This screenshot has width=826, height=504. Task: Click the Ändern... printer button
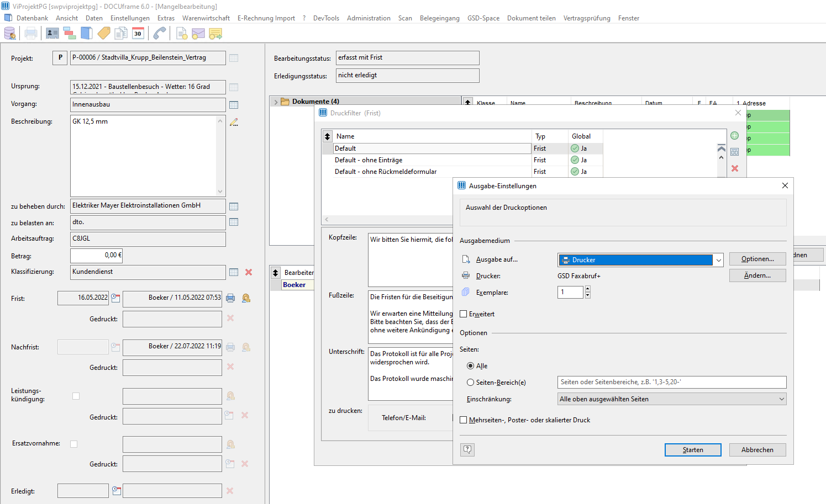click(x=757, y=275)
